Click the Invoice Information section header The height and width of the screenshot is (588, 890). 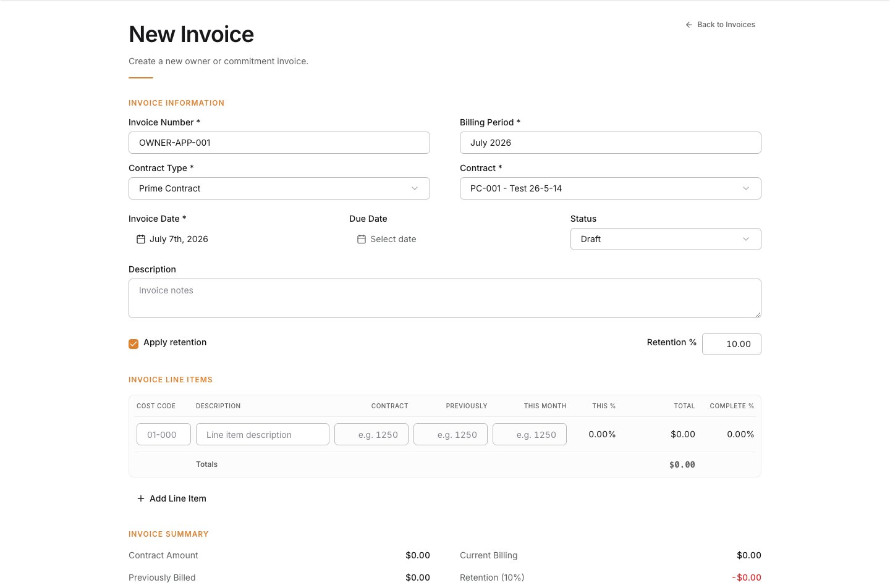(x=176, y=103)
